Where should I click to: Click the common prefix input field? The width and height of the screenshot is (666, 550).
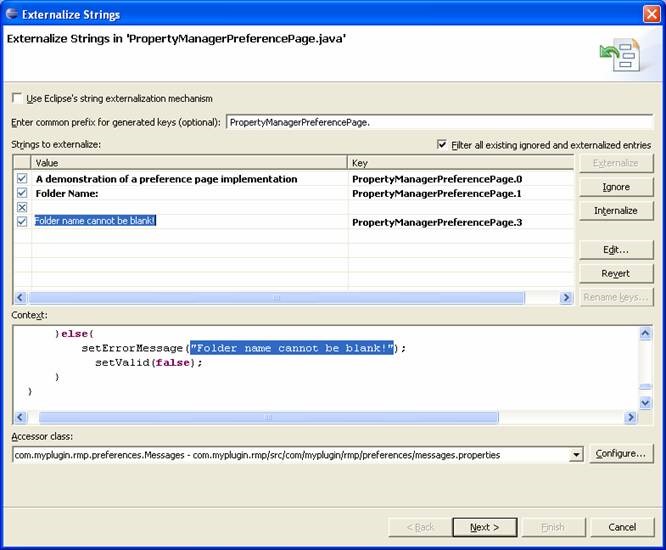tap(439, 122)
